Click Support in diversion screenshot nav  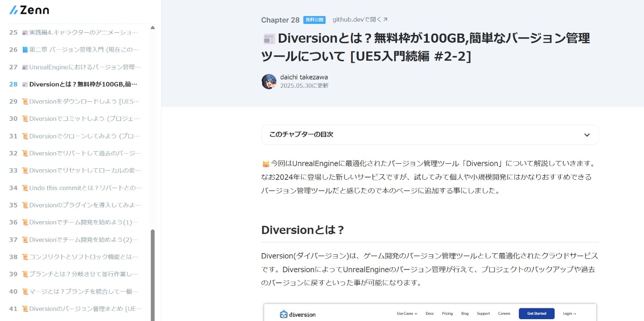click(x=483, y=314)
